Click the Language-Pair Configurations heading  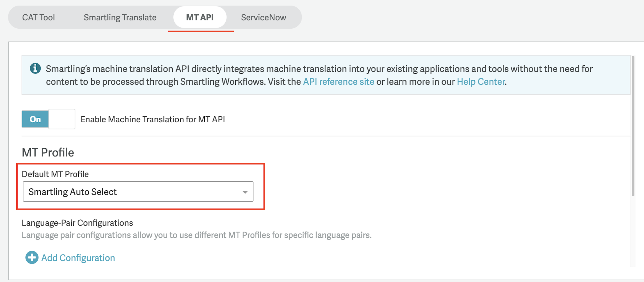tap(77, 223)
